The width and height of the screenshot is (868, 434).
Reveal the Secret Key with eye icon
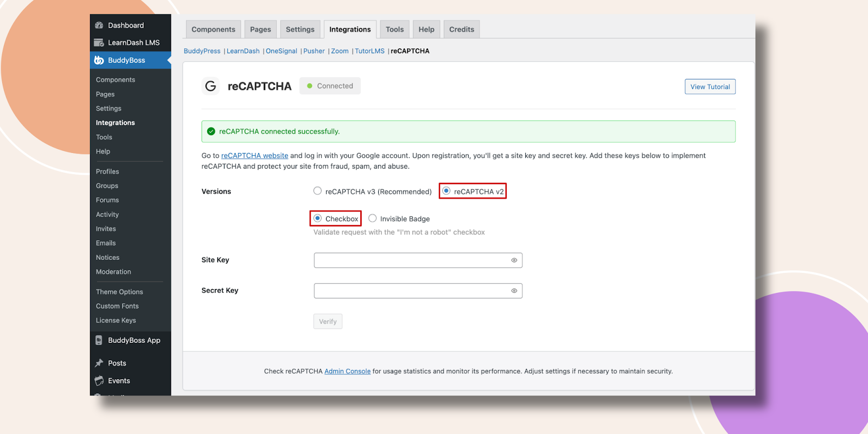[514, 291]
